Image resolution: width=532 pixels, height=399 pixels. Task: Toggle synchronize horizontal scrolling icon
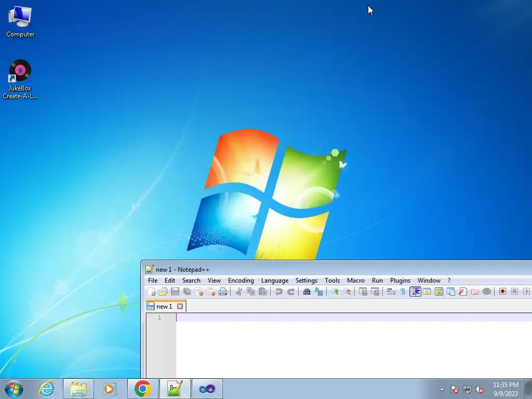375,292
